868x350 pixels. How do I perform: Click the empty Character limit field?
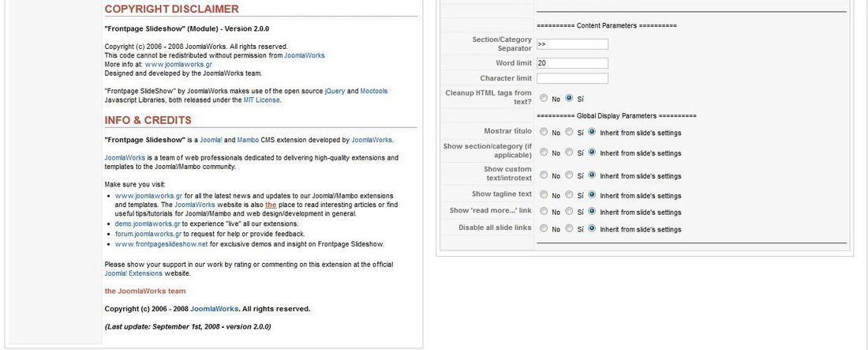coord(572,78)
